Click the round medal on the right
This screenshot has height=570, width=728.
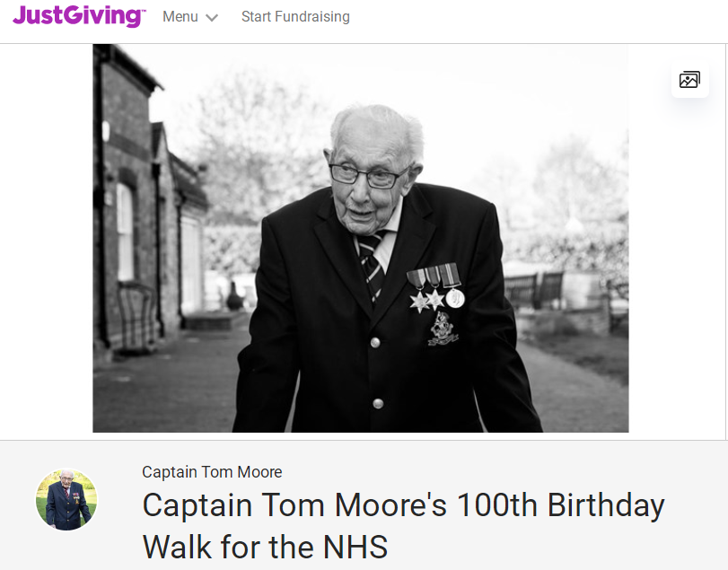click(x=455, y=297)
